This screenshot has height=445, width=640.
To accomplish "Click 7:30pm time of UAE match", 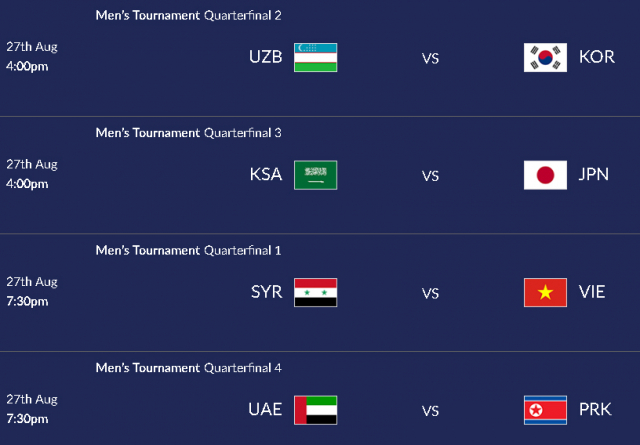I will click(x=27, y=419).
